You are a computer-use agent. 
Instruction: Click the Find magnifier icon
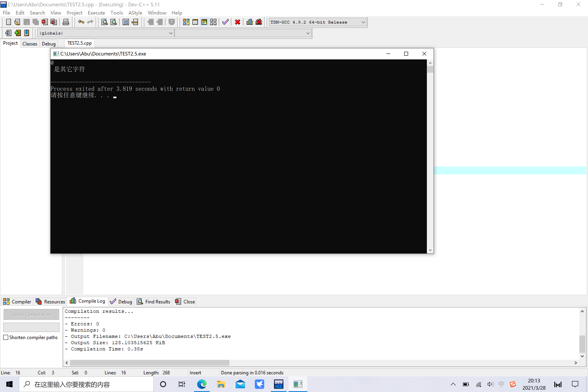coord(104,22)
